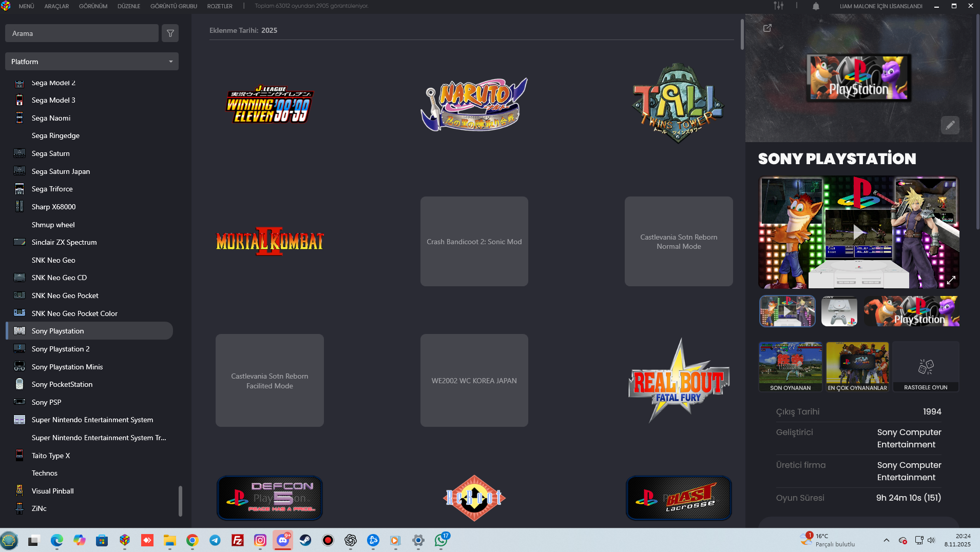Open the Tall Twins Tower game
Image resolution: width=980 pixels, height=552 pixels.
pyautogui.click(x=678, y=103)
